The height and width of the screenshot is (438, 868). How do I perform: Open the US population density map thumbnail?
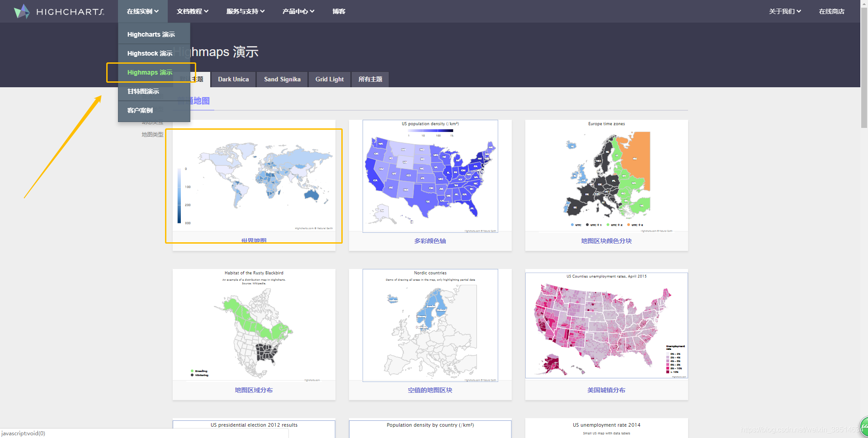click(430, 176)
